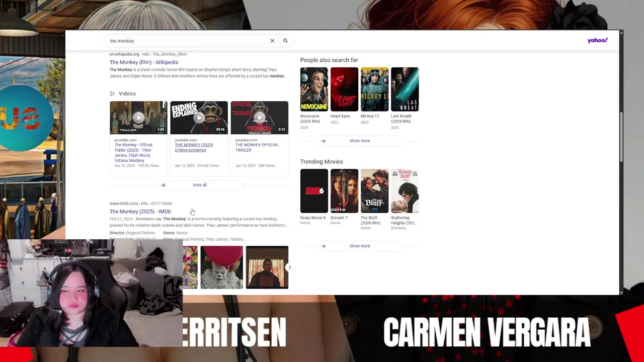Play the Official Trailer 2:13 video thumbnail
Viewport: 644px width, 362px height.
[259, 118]
